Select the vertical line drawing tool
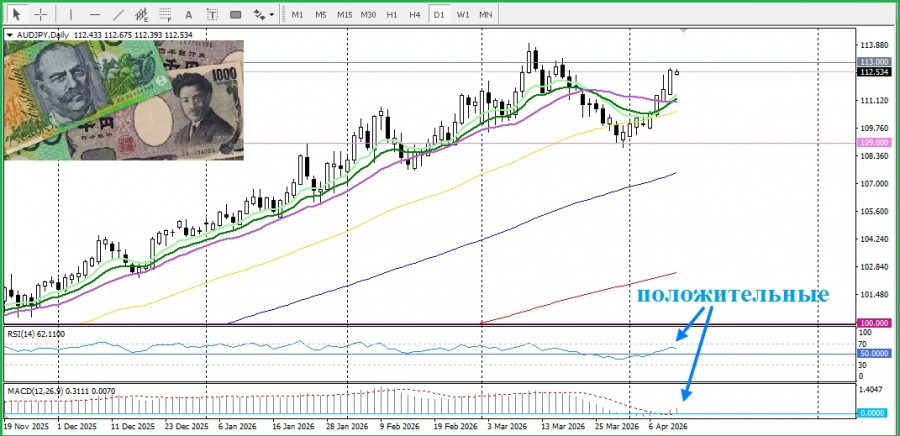The height and width of the screenshot is (436, 900). (x=70, y=15)
